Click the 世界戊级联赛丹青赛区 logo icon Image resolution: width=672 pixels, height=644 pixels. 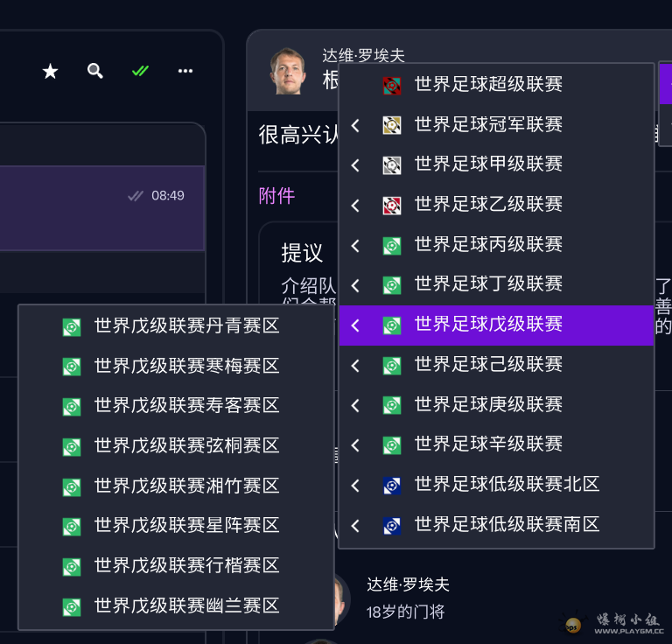point(72,327)
